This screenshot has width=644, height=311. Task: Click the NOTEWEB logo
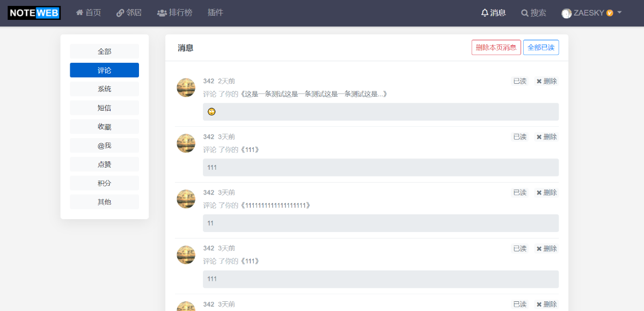(34, 13)
